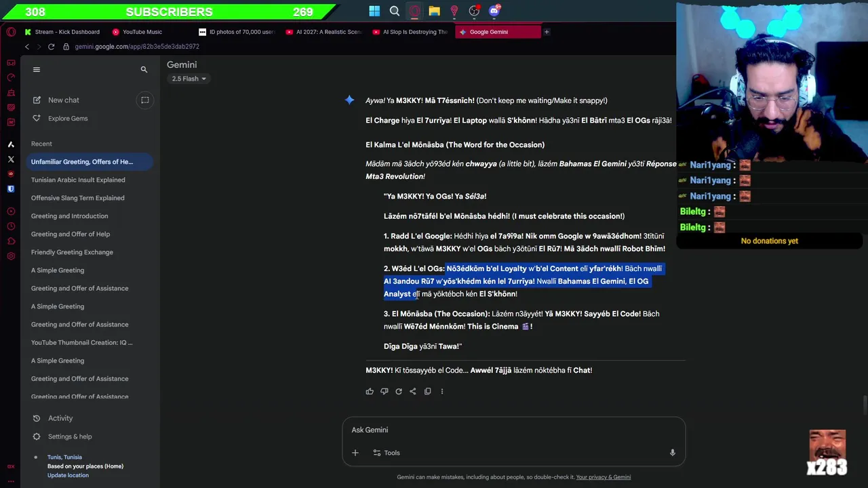Open the Opera GX logo menu
Screen dimensions: 868x488
[x=11, y=32]
